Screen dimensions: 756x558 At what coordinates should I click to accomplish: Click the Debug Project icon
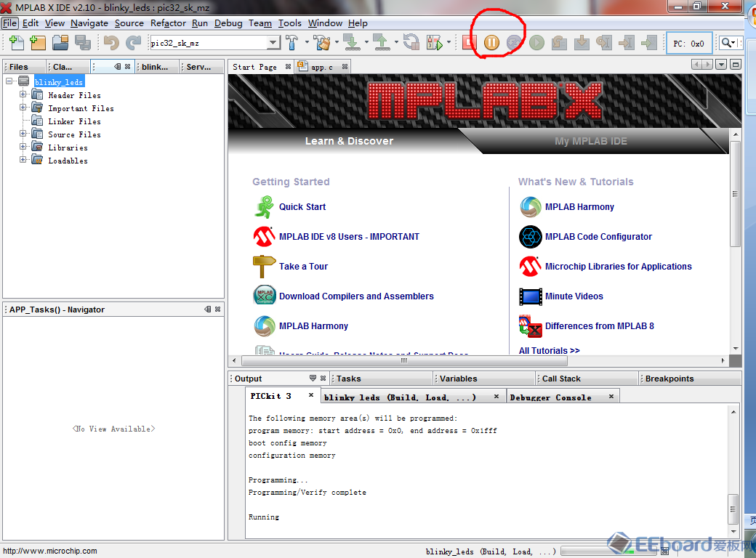pos(435,43)
